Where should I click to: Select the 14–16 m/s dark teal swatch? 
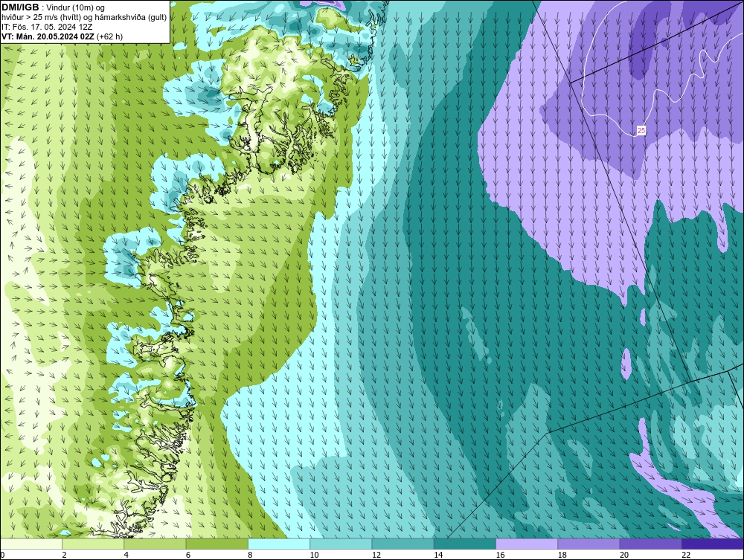464,544
